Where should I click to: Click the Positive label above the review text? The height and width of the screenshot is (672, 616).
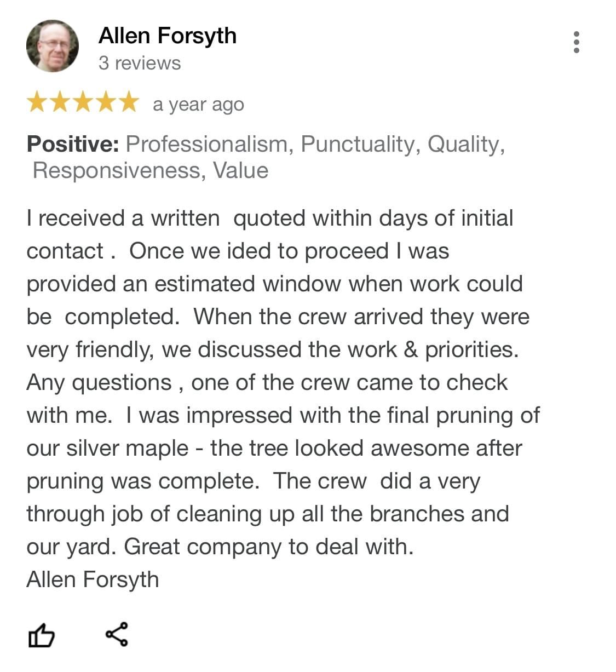tap(72, 144)
